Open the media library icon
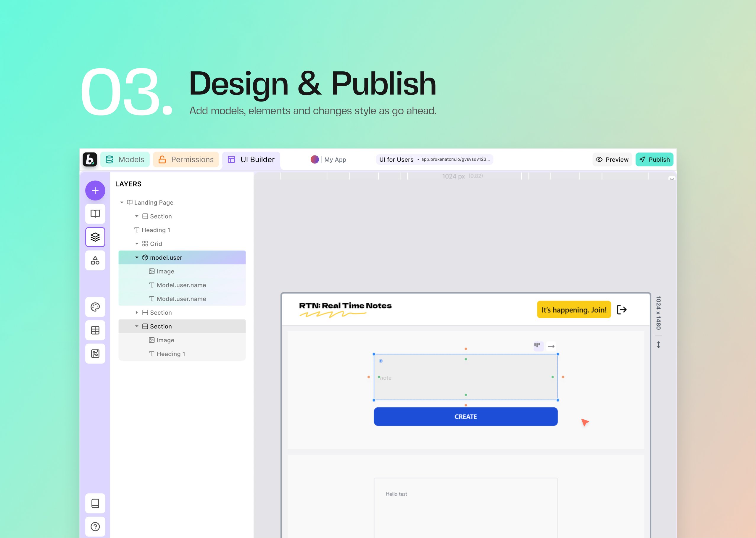The width and height of the screenshot is (756, 538). pos(95,353)
